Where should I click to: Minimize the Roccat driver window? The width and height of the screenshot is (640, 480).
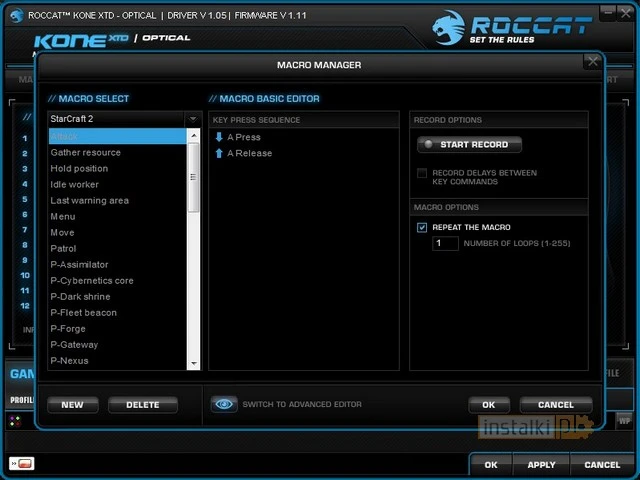(x=608, y=13)
